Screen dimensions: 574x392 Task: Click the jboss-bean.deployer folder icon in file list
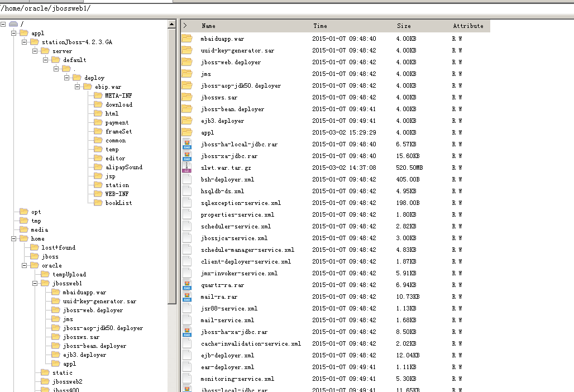(187, 109)
